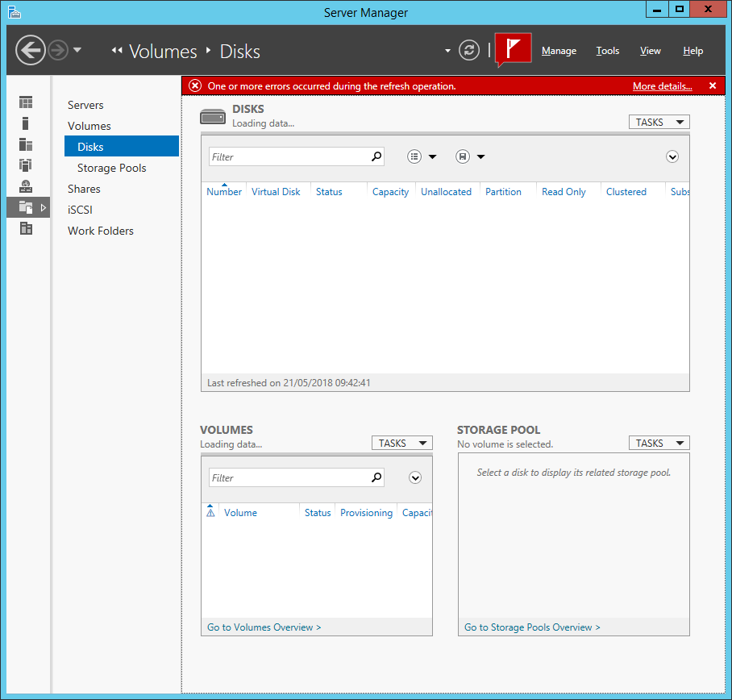Image resolution: width=732 pixels, height=700 pixels.
Task: Select Servers in navigation pane
Action: pyautogui.click(x=85, y=105)
